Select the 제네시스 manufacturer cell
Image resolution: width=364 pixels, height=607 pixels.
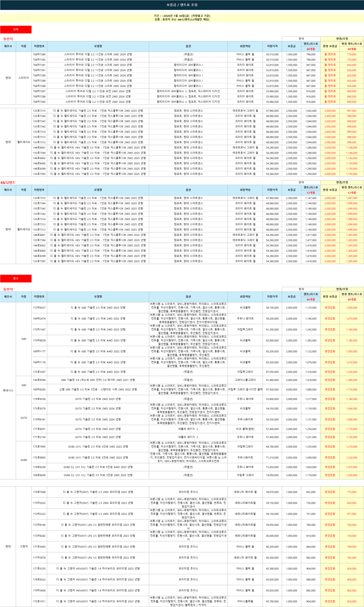click(x=8, y=390)
